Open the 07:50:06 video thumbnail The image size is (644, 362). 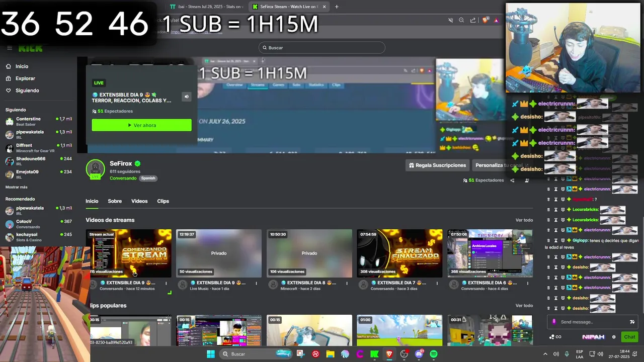click(x=490, y=253)
